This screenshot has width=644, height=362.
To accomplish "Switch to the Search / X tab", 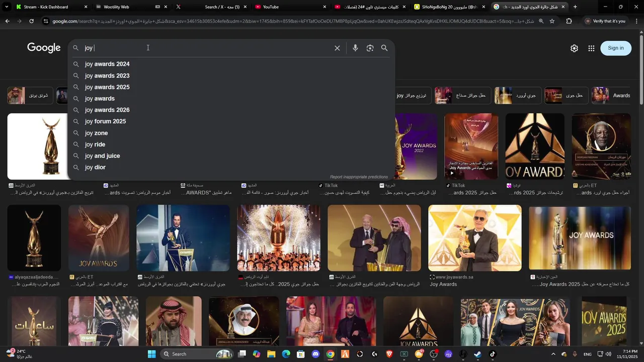I will 211,7.
